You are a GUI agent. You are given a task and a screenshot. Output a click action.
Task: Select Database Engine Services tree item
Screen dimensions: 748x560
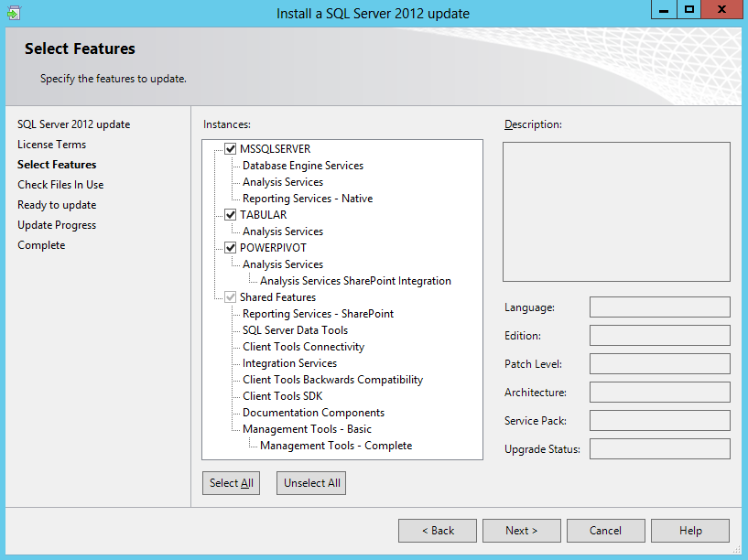coord(303,166)
